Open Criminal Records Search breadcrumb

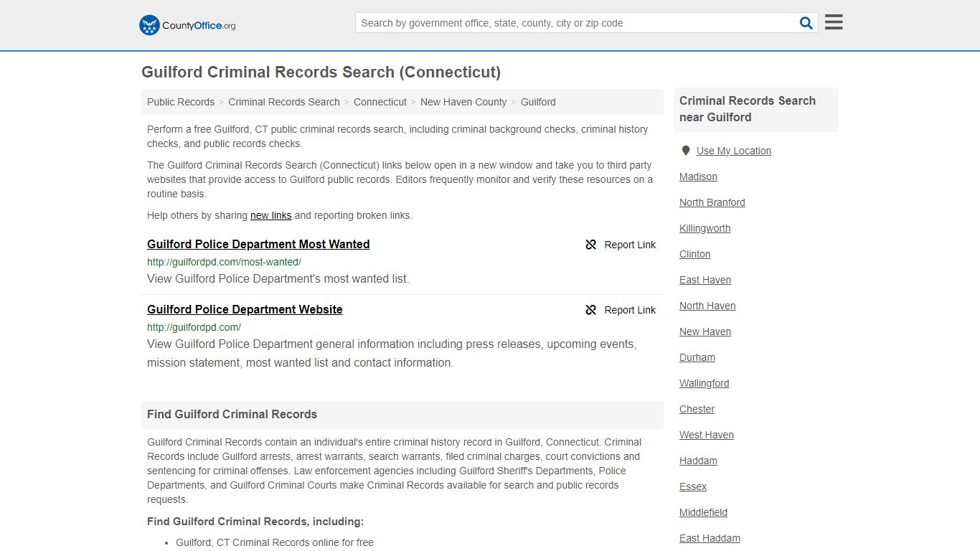(284, 102)
